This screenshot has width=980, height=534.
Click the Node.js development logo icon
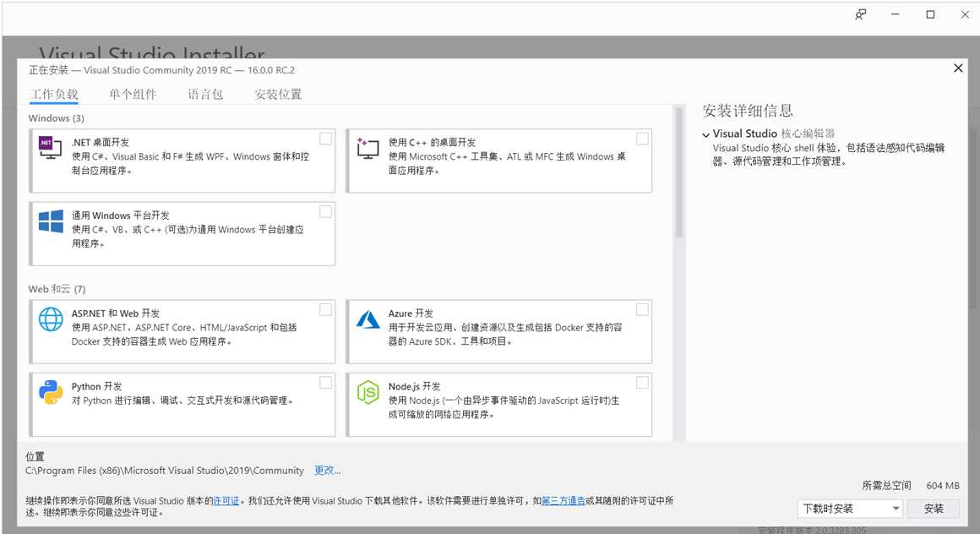pyautogui.click(x=367, y=392)
